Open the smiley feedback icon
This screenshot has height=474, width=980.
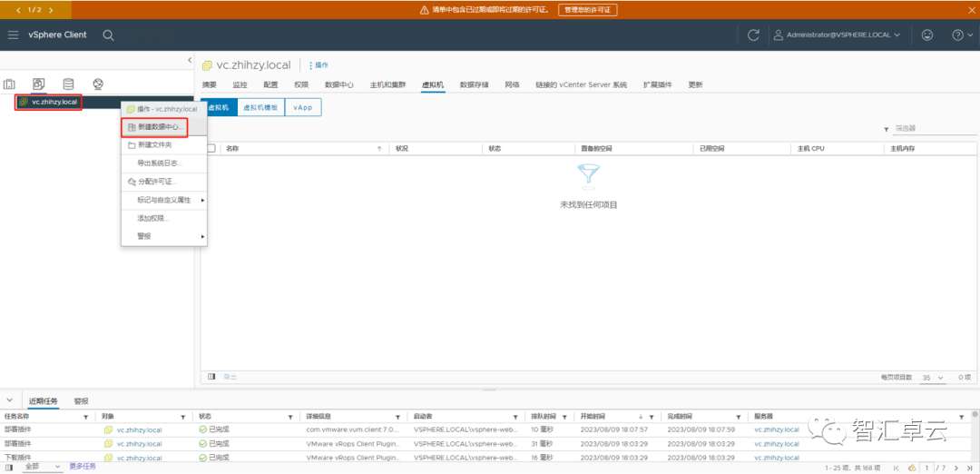point(927,35)
